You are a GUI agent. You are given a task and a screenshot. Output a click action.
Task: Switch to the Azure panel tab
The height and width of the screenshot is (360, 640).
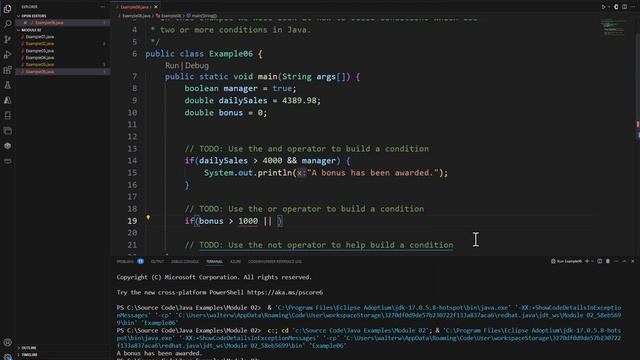pyautogui.click(x=236, y=262)
